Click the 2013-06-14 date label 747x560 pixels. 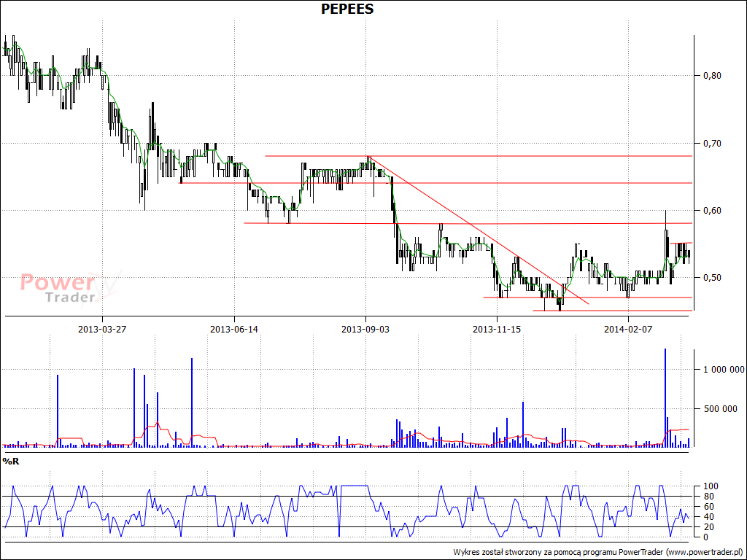pos(234,329)
